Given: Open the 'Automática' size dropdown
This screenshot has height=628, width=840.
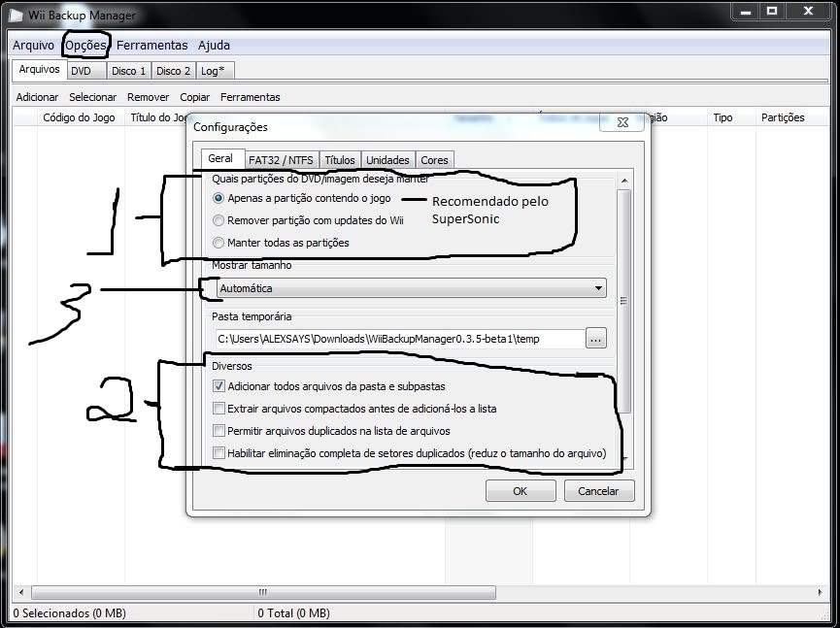Looking at the screenshot, I should [599, 288].
